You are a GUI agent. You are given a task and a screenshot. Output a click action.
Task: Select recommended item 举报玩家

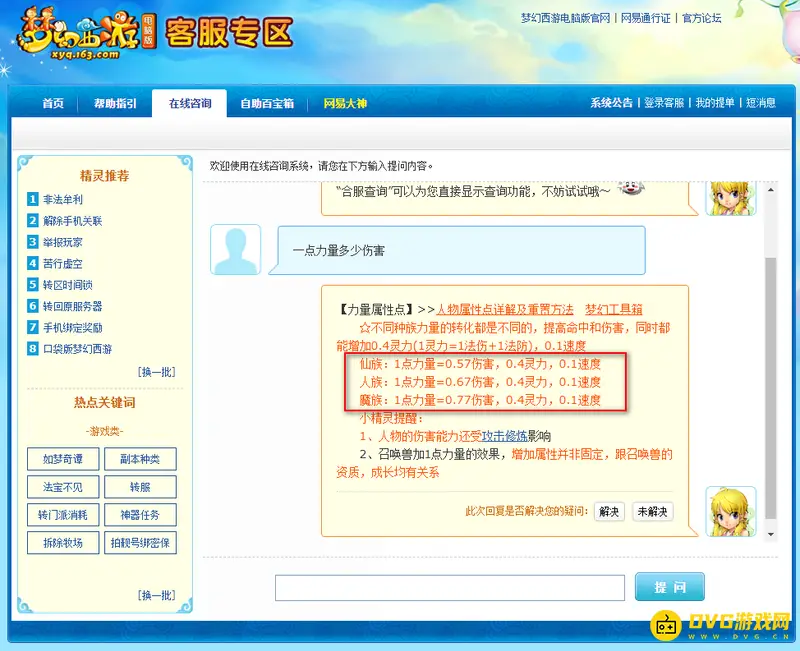tap(63, 242)
